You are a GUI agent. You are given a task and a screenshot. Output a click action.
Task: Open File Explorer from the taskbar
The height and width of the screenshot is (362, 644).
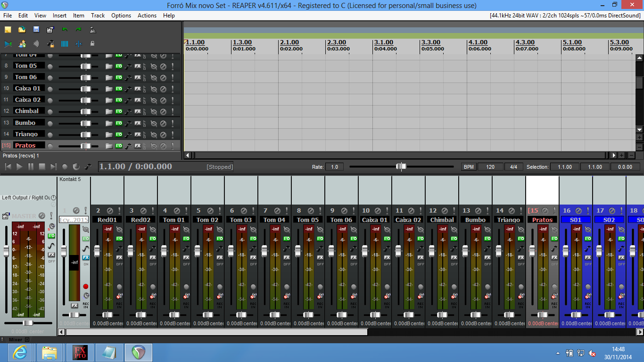[50, 353]
